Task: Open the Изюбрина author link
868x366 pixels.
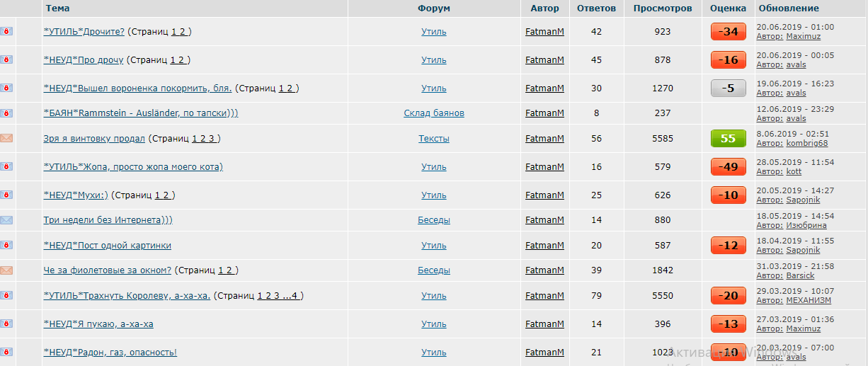Action: (806, 225)
